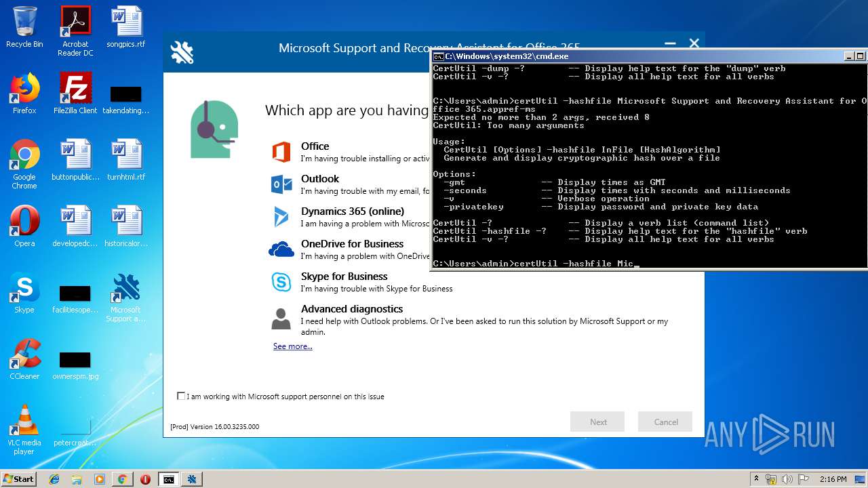Open Windows Explorer folder from taskbar

[77, 479]
